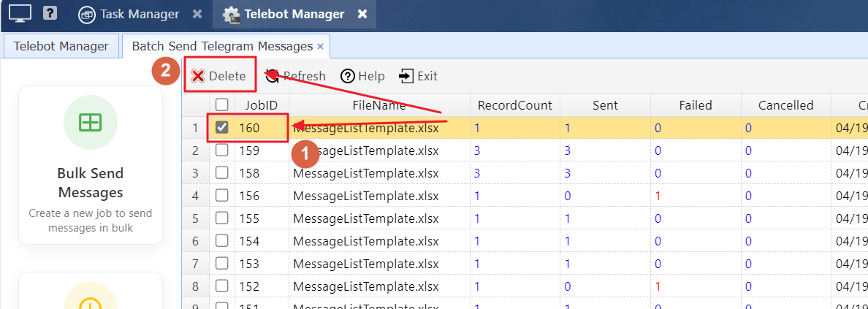Tick the checkbox for job 156
868x309 pixels.
pos(222,195)
